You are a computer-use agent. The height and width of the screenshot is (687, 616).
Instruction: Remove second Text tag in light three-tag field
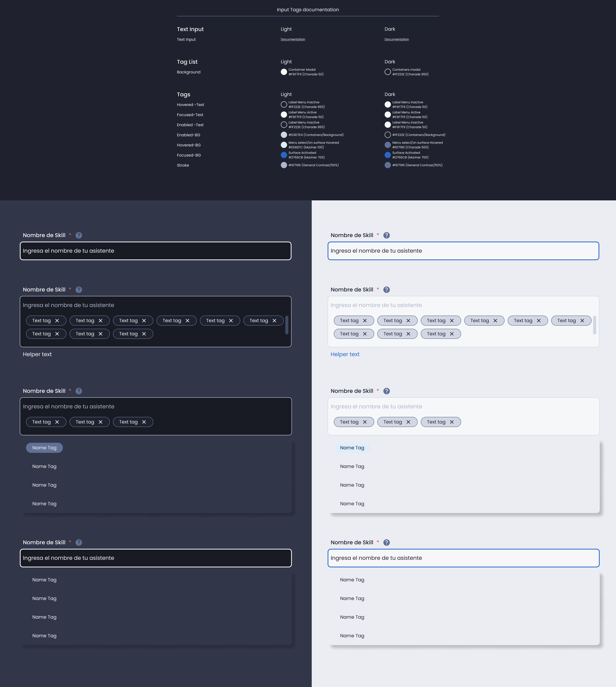point(408,422)
